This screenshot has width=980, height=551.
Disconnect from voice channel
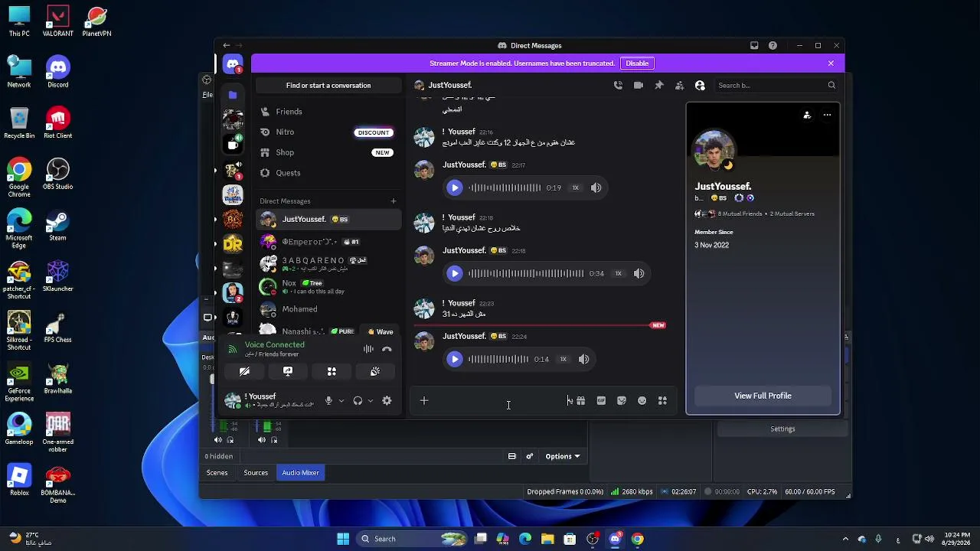pyautogui.click(x=387, y=349)
